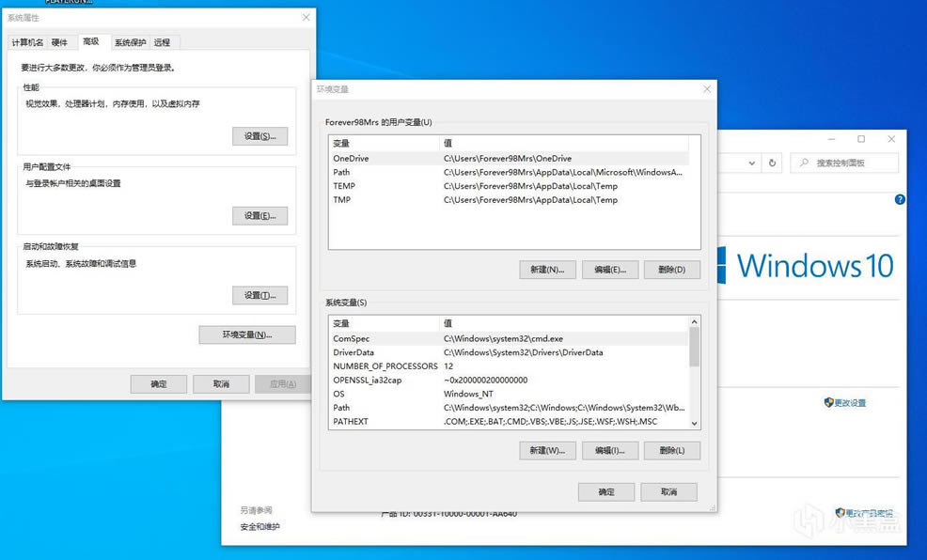Open the 计算机名 tab
The image size is (927, 560).
coord(27,42)
